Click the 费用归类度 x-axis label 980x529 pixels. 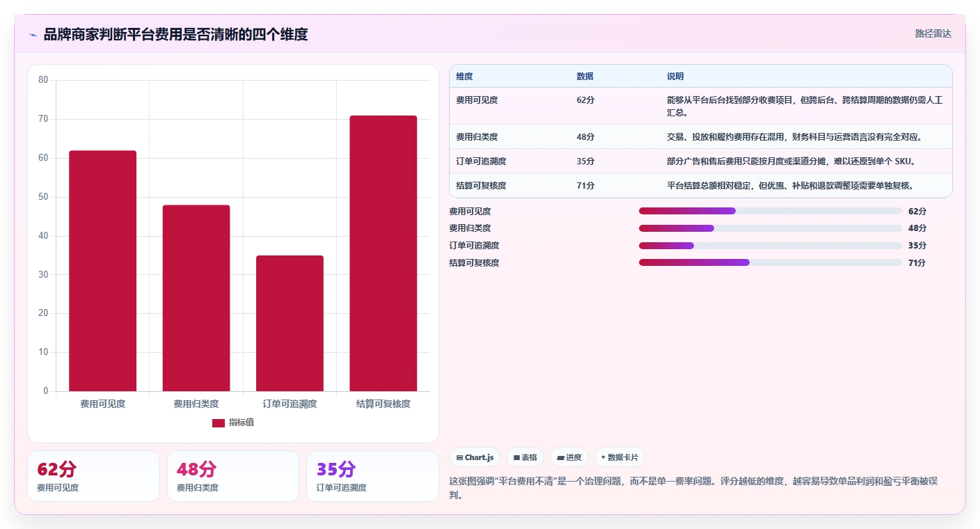click(x=196, y=404)
